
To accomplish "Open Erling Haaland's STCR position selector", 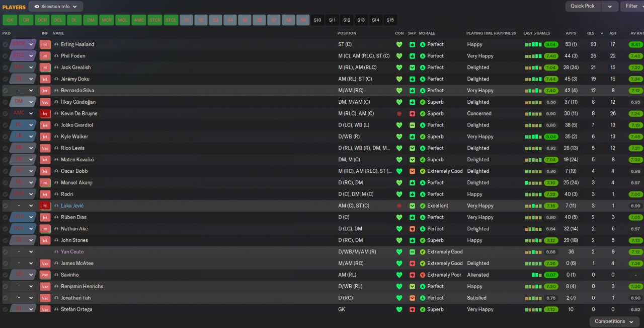I will pos(23,44).
